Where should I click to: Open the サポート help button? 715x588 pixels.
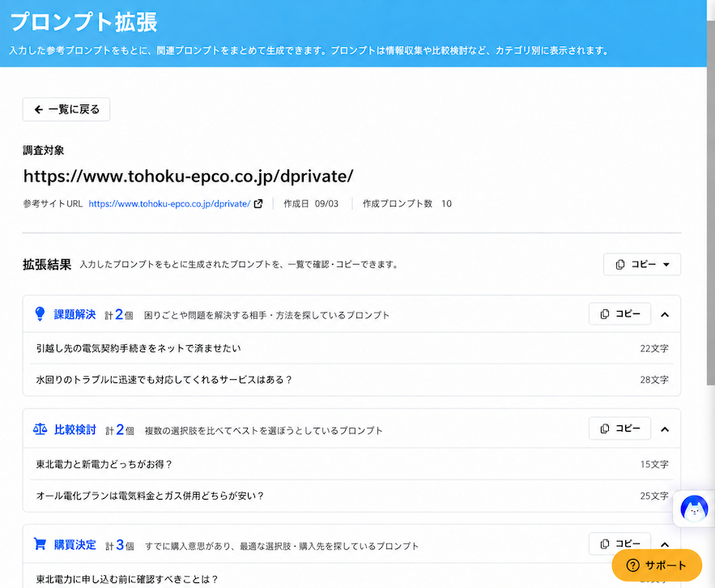657,565
